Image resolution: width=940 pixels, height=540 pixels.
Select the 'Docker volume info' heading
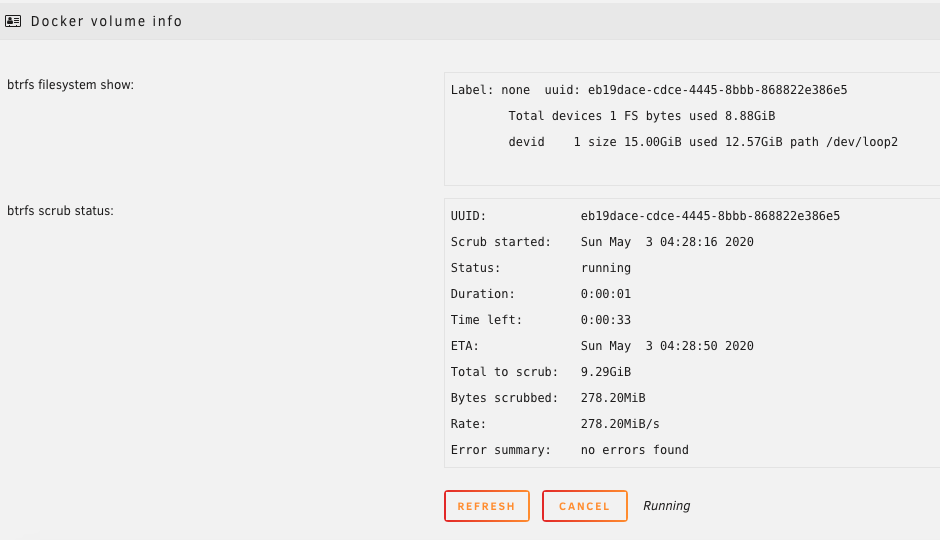click(x=106, y=21)
